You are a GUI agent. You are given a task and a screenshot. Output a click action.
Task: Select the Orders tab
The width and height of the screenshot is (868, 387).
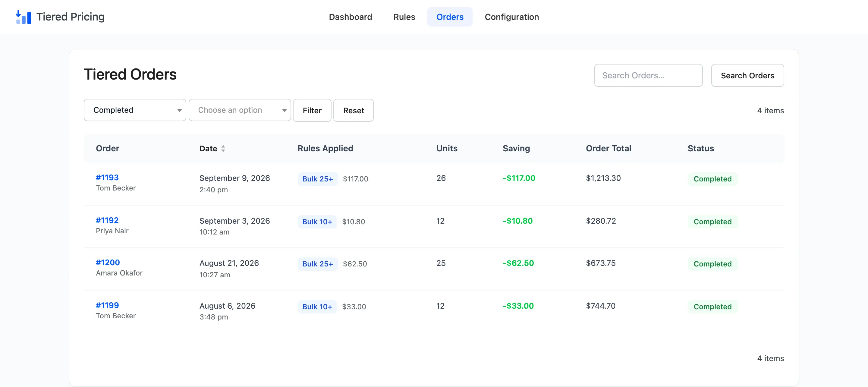pos(450,17)
